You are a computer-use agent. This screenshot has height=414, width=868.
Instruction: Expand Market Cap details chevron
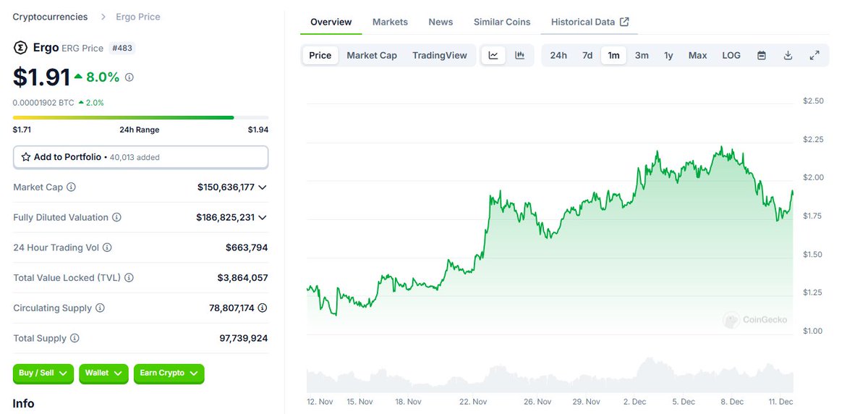[x=263, y=187]
